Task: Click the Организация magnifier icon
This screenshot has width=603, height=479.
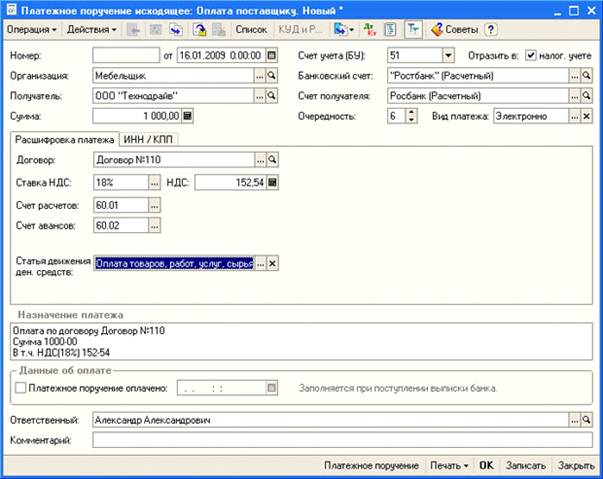Action: pos(272,76)
